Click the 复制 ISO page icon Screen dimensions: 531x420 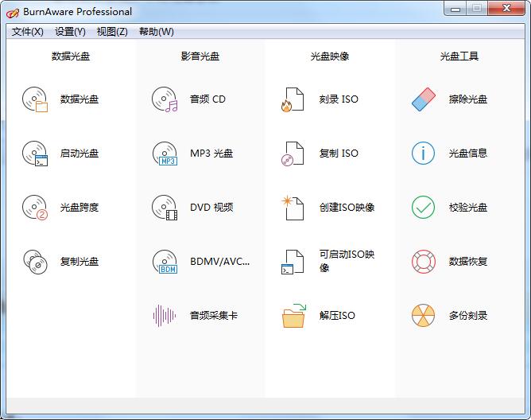[293, 154]
